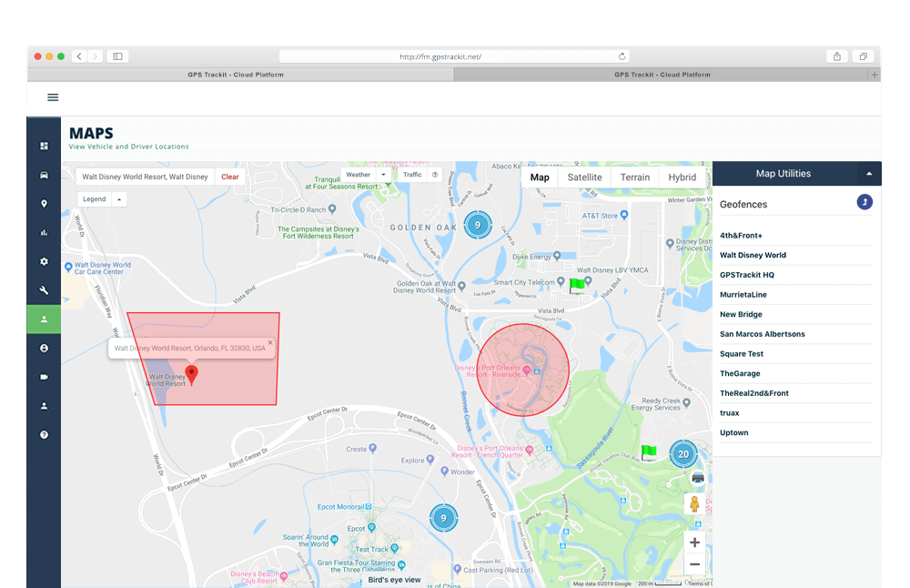Select the 4th&Front+ geofence
910x588 pixels.
coord(795,236)
